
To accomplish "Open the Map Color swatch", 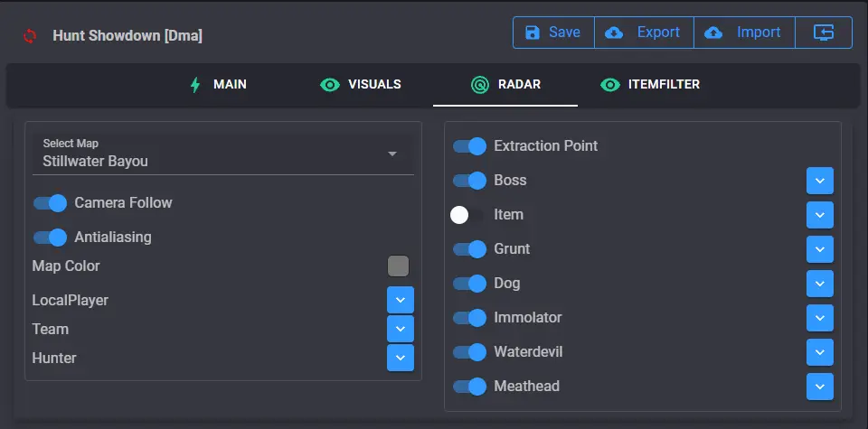I will (398, 266).
